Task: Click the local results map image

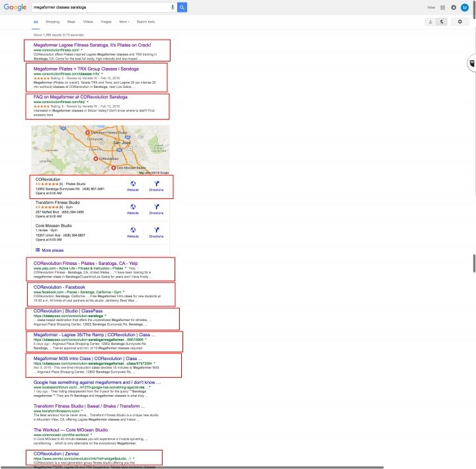Action: [100, 150]
